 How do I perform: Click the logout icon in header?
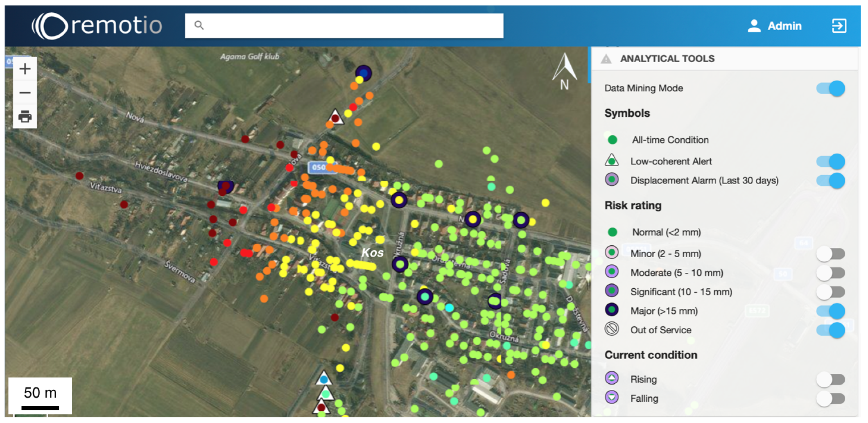pos(839,26)
